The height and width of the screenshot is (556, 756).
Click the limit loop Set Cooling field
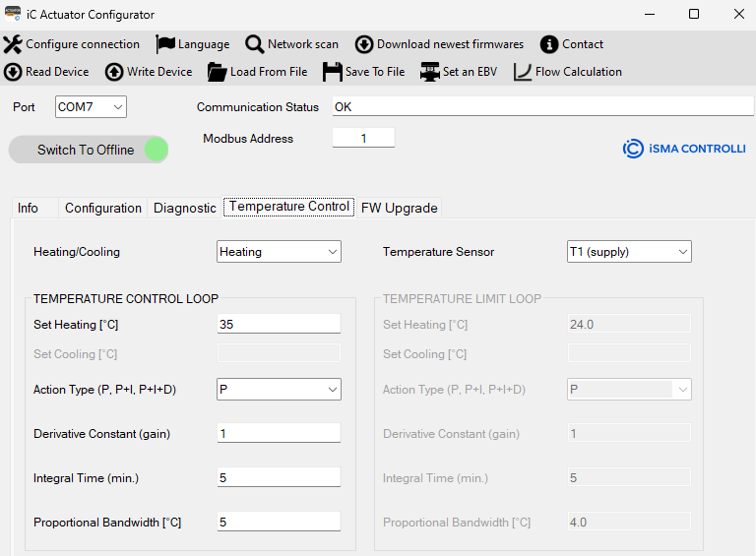[629, 353]
